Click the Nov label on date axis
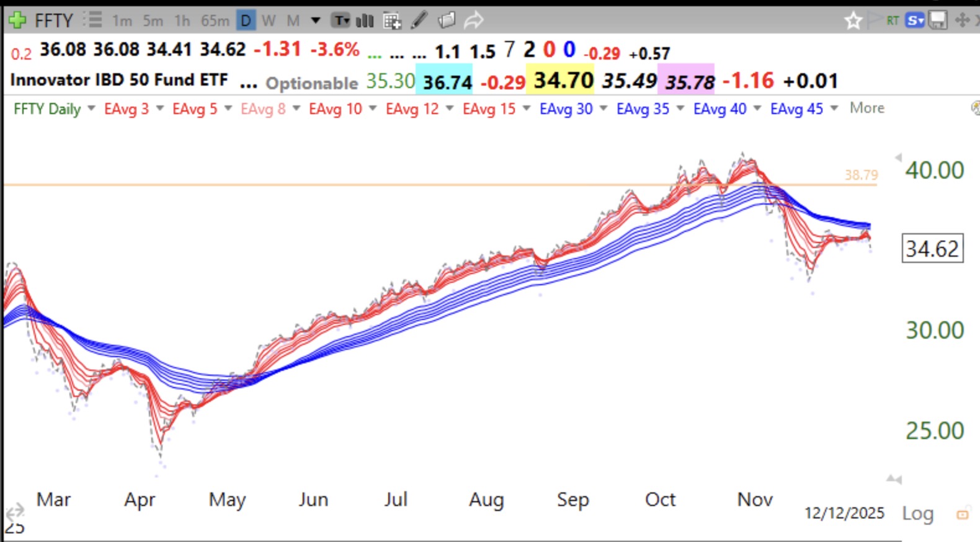Screen dimensions: 980x542 coord(755,499)
